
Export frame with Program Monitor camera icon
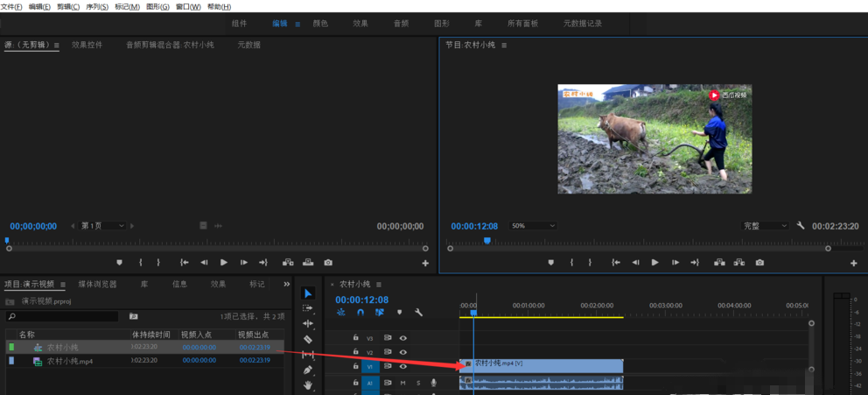pyautogui.click(x=759, y=263)
